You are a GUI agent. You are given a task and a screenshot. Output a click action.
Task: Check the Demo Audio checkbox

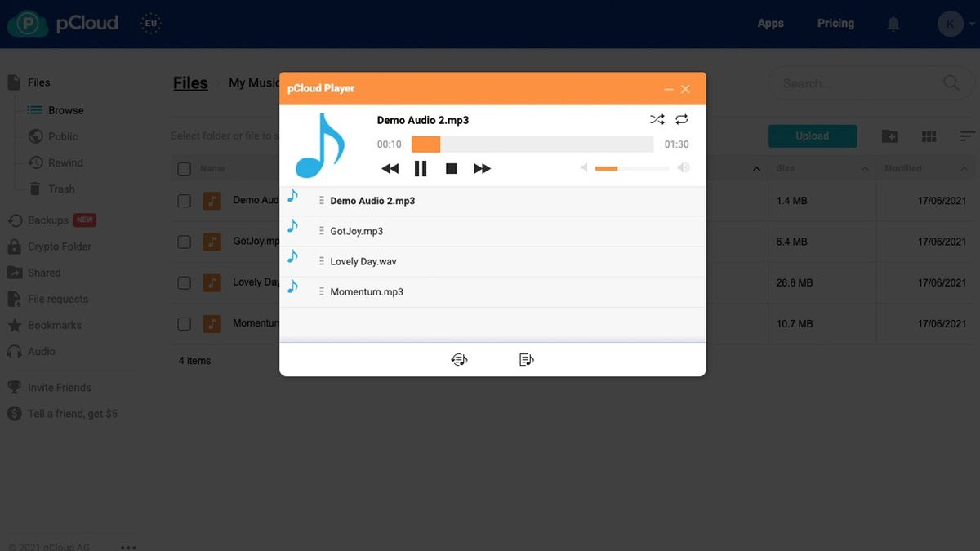[x=184, y=200]
